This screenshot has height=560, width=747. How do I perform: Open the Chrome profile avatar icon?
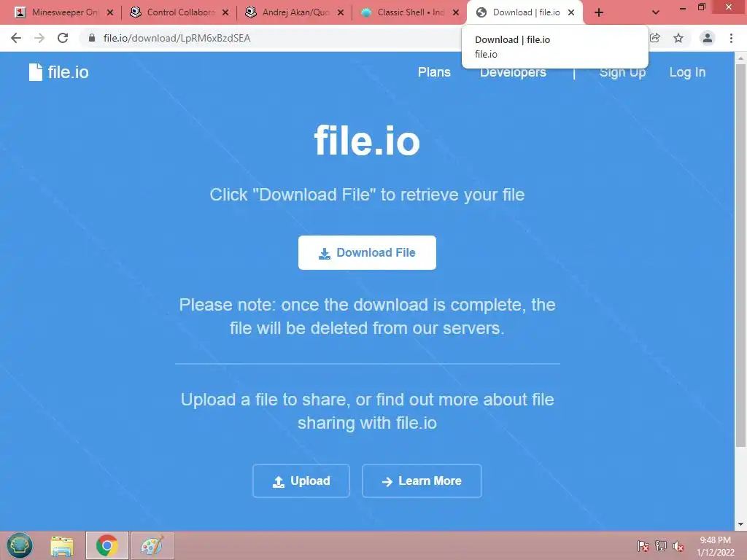708,38
